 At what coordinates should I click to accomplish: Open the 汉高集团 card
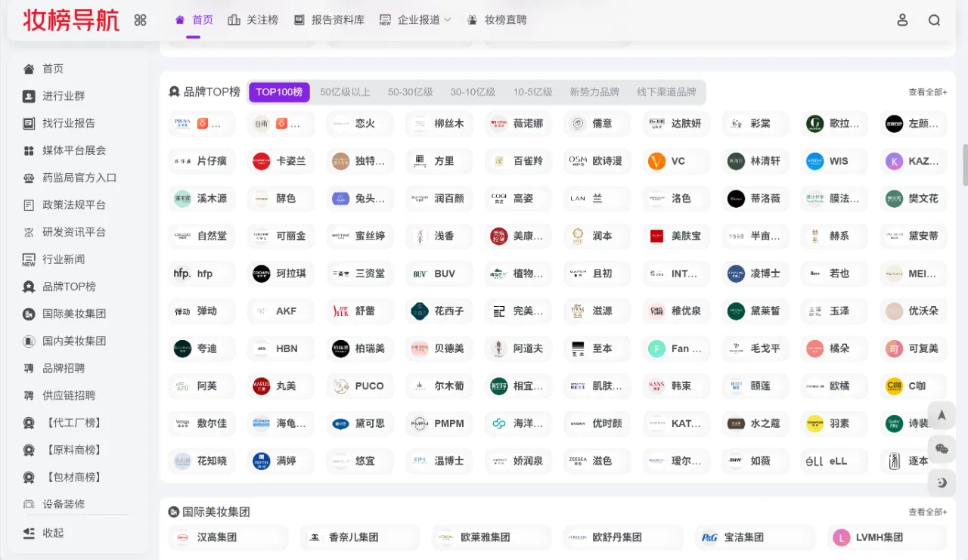tap(228, 537)
